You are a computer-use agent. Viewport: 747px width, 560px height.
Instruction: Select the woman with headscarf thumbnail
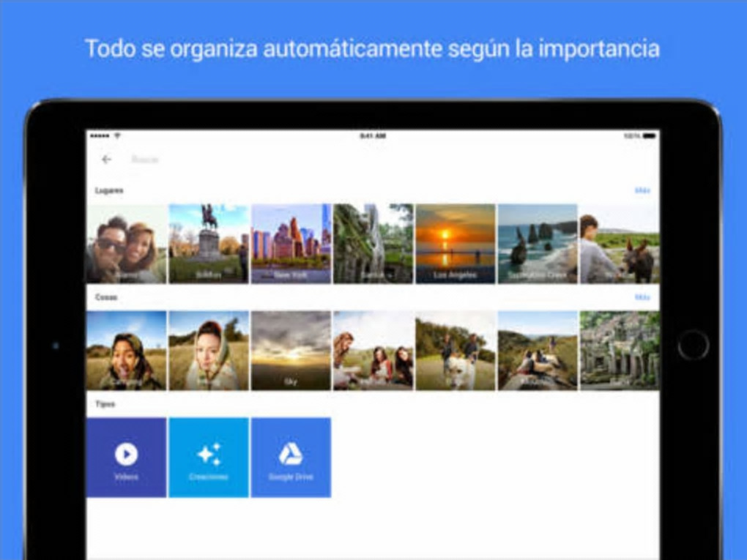(x=209, y=351)
